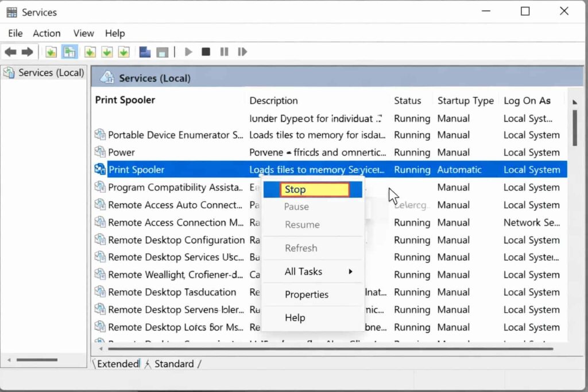Image resolution: width=588 pixels, height=392 pixels.
Task: Click the blue Properties toolbar icon
Action: [x=145, y=52]
